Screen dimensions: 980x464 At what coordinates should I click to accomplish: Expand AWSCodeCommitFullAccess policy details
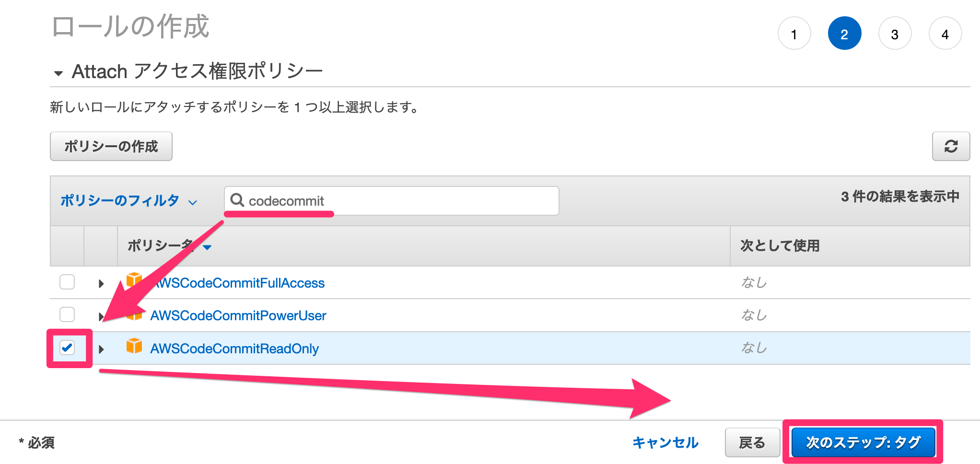[101, 283]
